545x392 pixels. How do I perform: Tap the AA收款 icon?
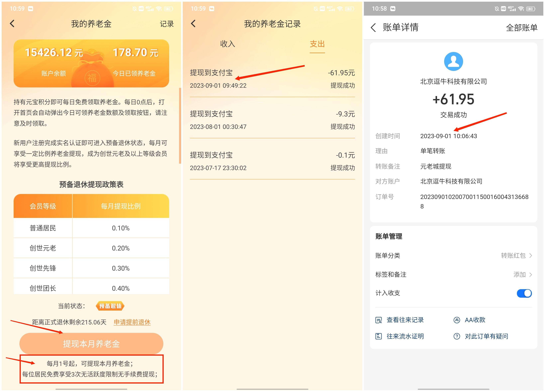(457, 320)
